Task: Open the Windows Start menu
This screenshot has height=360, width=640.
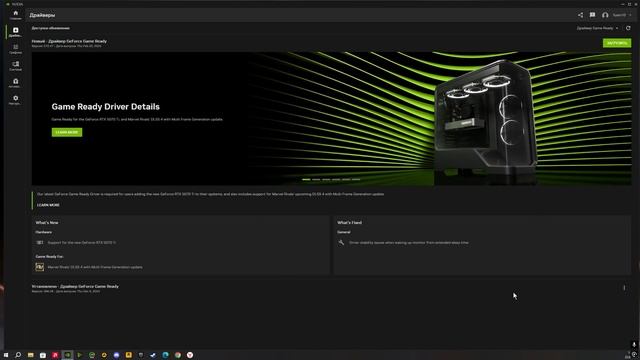Action: click(x=6, y=355)
